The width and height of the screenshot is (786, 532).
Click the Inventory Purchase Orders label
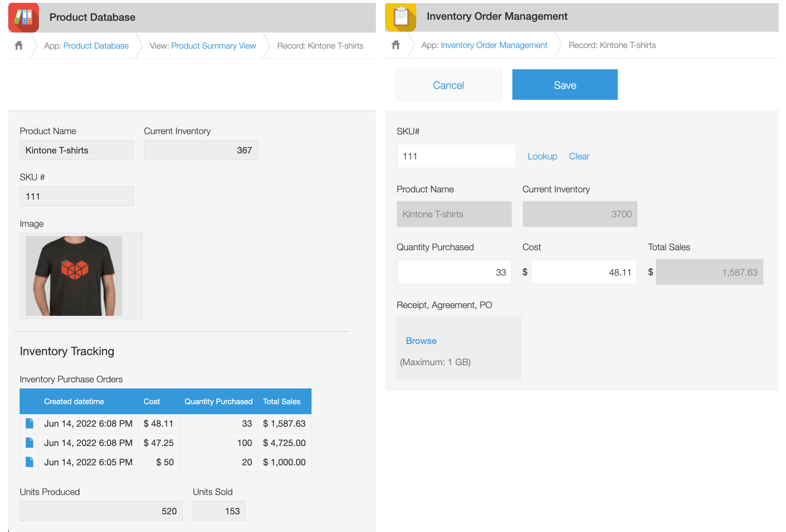71,379
